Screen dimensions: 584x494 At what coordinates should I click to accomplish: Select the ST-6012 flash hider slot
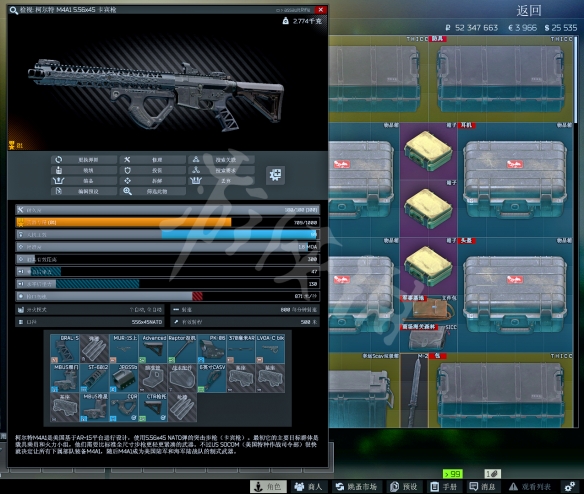(94, 378)
